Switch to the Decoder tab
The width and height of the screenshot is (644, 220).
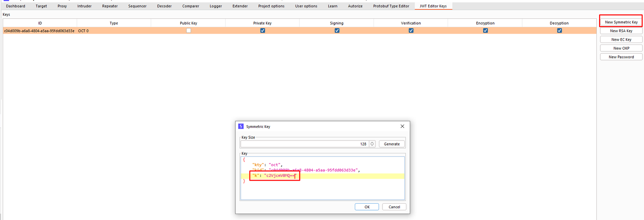pyautogui.click(x=164, y=6)
